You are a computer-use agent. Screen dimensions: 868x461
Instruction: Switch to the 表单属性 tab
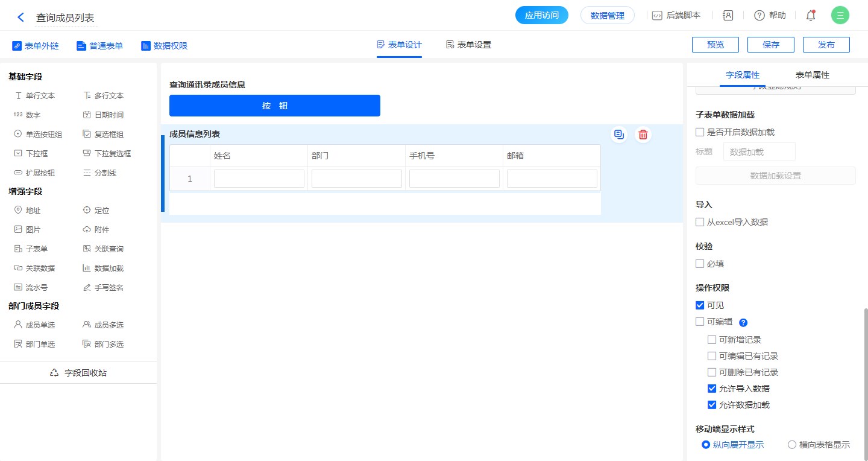coord(812,75)
